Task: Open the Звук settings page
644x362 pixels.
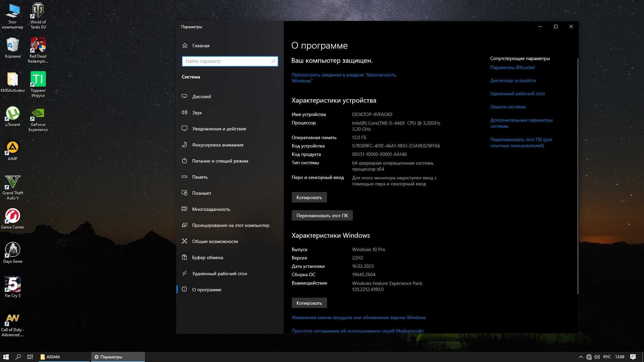Action: [x=230, y=113]
